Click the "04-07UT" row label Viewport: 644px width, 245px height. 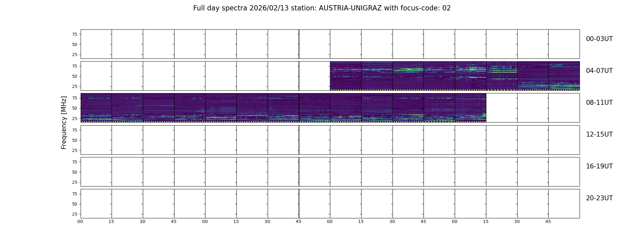tap(599, 71)
